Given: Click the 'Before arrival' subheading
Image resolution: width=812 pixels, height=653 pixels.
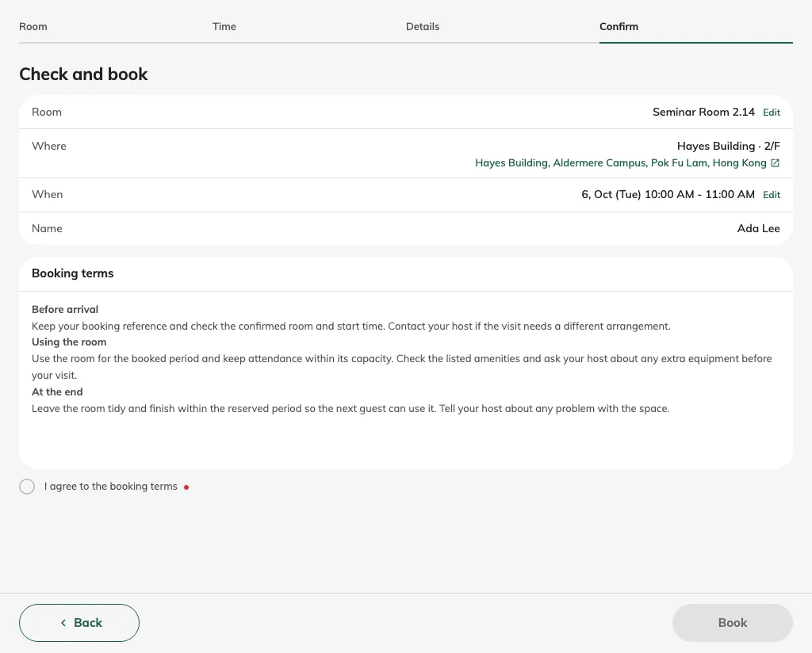Looking at the screenshot, I should point(65,309).
